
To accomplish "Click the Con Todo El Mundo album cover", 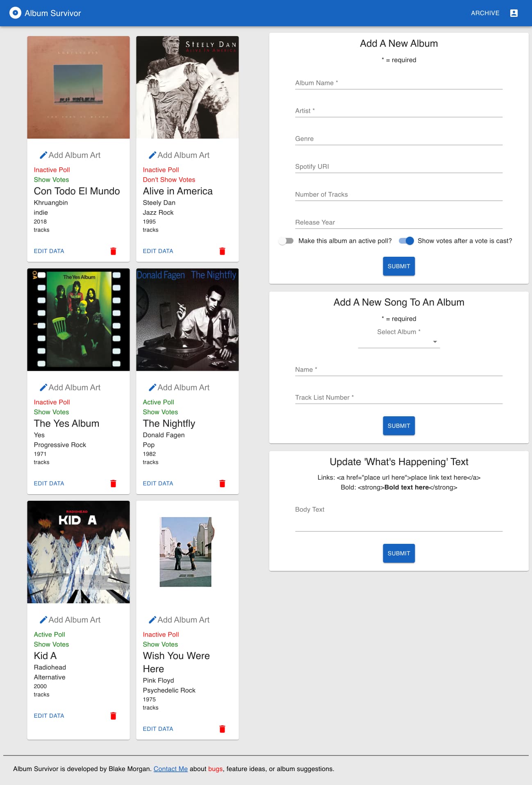I will pos(78,87).
